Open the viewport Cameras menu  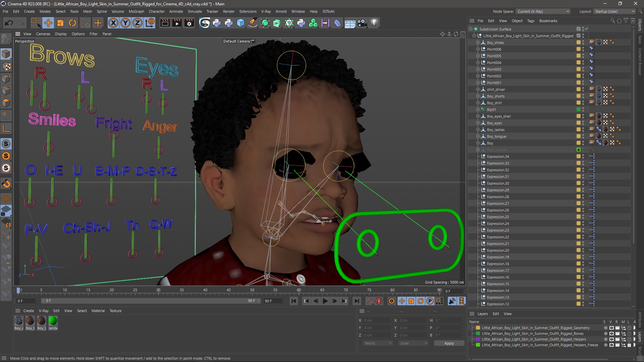tap(43, 34)
